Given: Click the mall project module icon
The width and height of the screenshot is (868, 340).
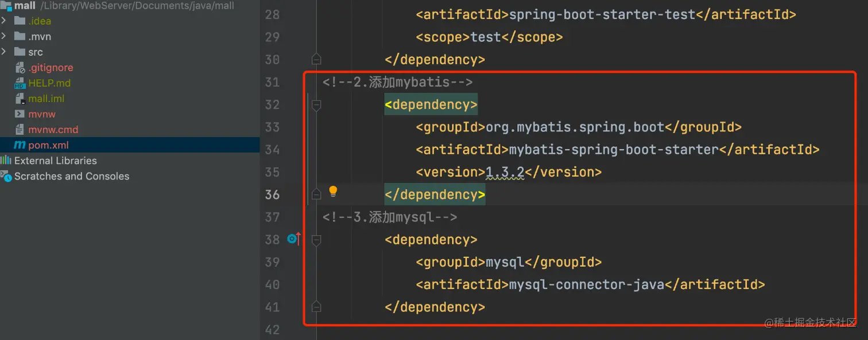Looking at the screenshot, I should [x=6, y=6].
